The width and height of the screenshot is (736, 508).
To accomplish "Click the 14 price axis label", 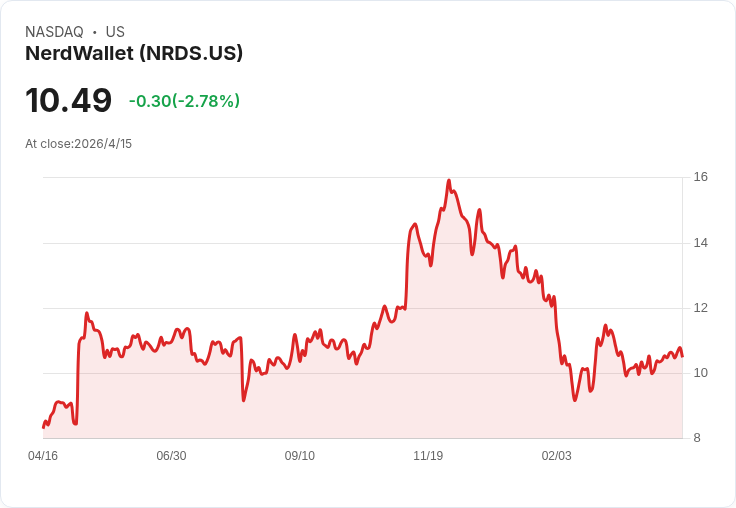I will (701, 243).
